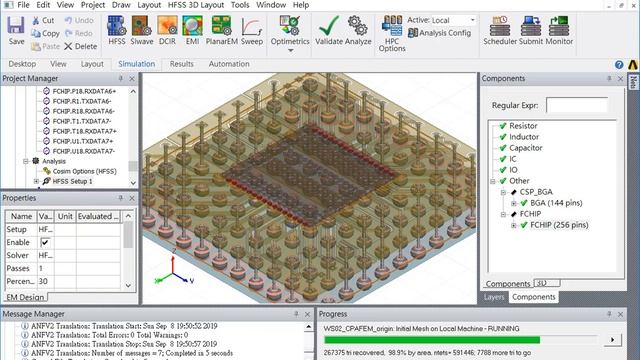
Task: Open the PlanarEM setup icon
Action: [222, 26]
